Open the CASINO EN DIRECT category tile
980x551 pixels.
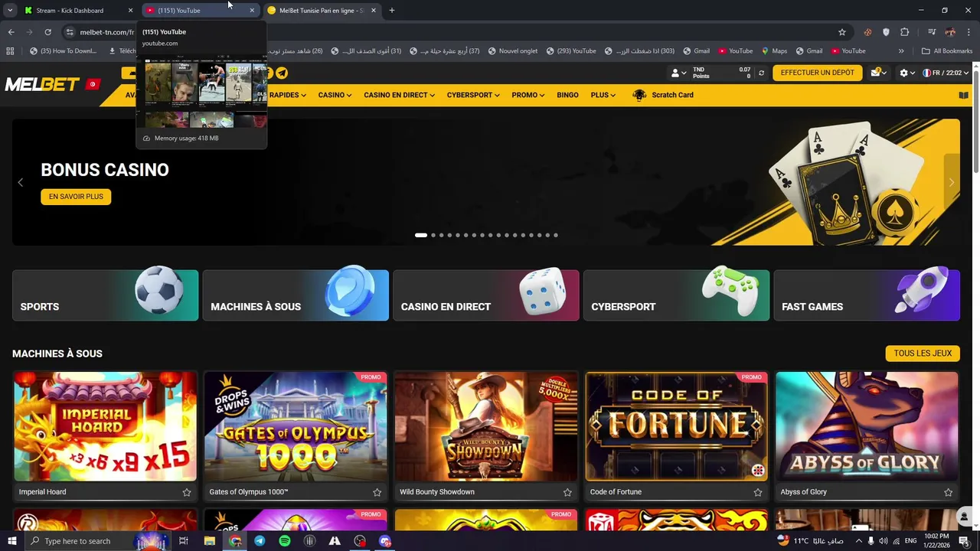[x=486, y=295]
